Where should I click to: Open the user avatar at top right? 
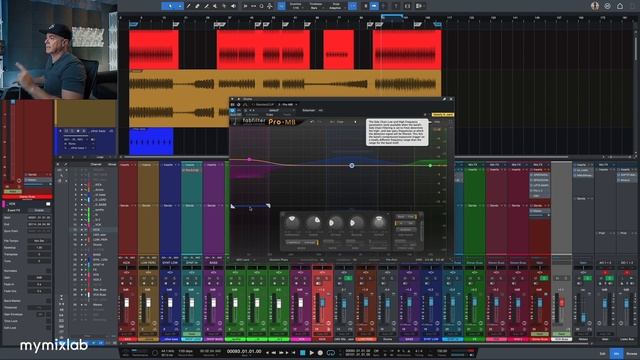[x=595, y=6]
